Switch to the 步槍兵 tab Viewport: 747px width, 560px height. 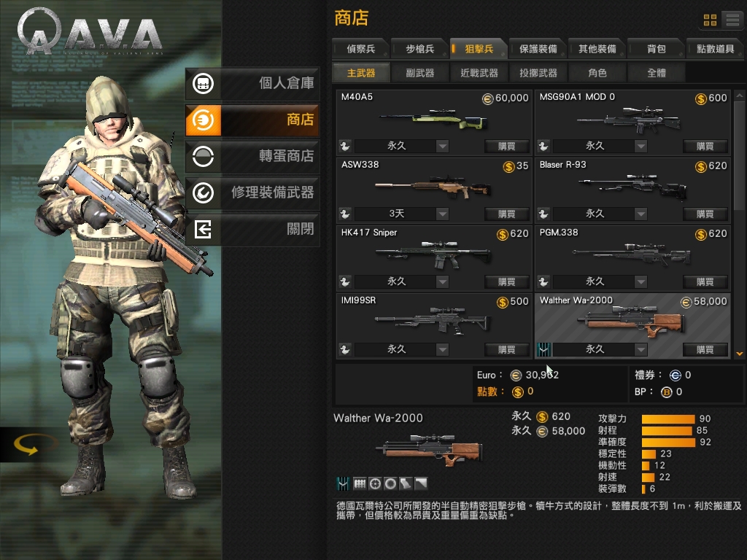pos(419,49)
